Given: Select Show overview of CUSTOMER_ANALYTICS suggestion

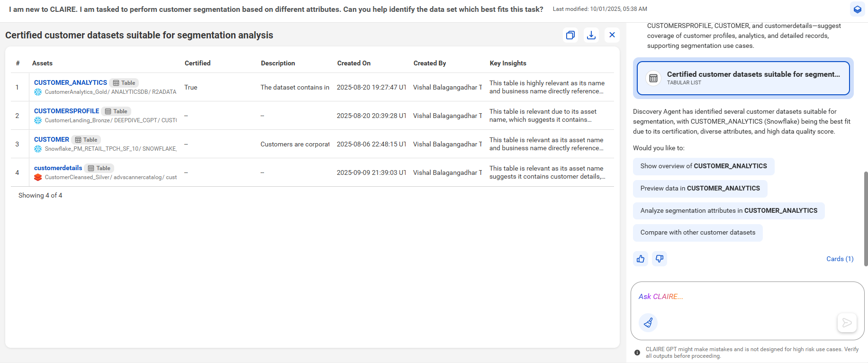Looking at the screenshot, I should point(704,166).
